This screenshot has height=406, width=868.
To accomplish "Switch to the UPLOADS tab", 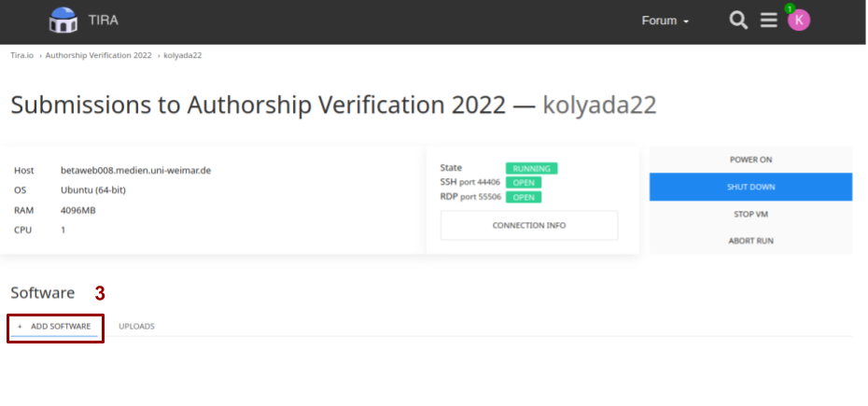I will [136, 327].
